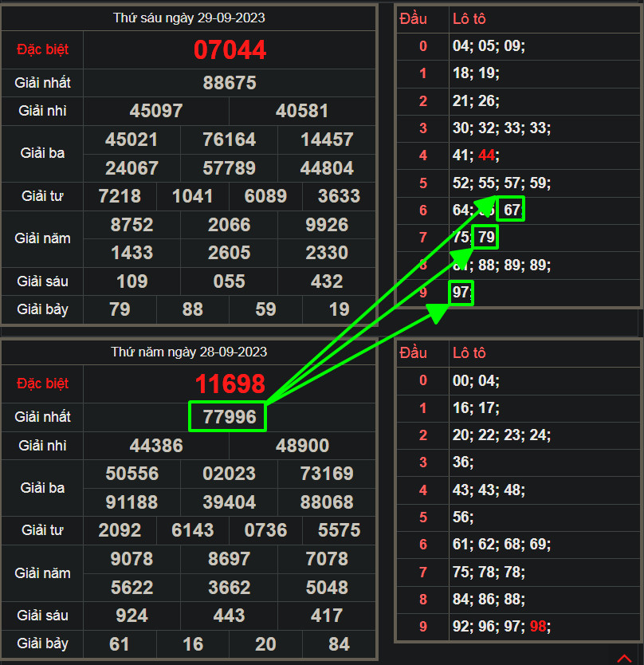The image size is (644, 665).
Task: Select the highlighted 67 in the lô tô table
Action: click(511, 210)
